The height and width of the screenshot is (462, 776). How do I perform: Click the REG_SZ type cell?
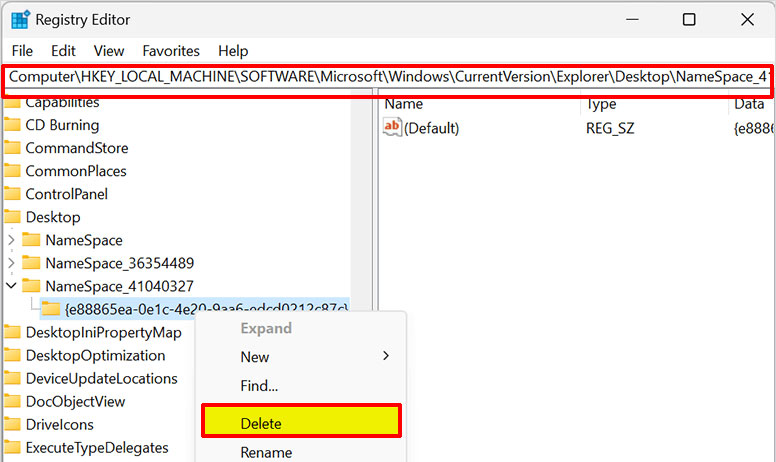pyautogui.click(x=610, y=129)
